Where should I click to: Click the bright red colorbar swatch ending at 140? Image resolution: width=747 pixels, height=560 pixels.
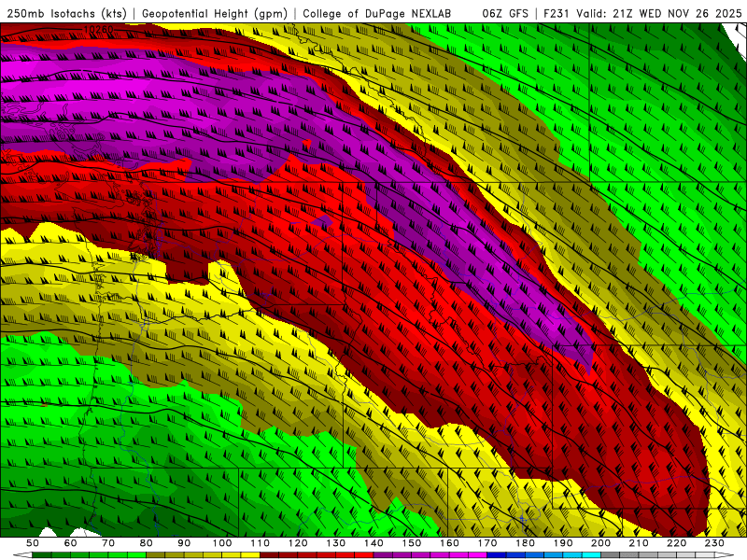[364, 554]
